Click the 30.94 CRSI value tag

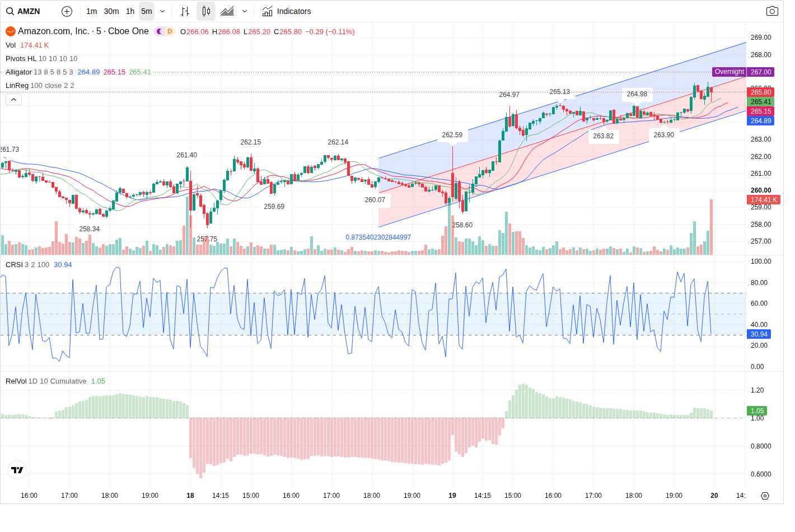click(x=759, y=334)
